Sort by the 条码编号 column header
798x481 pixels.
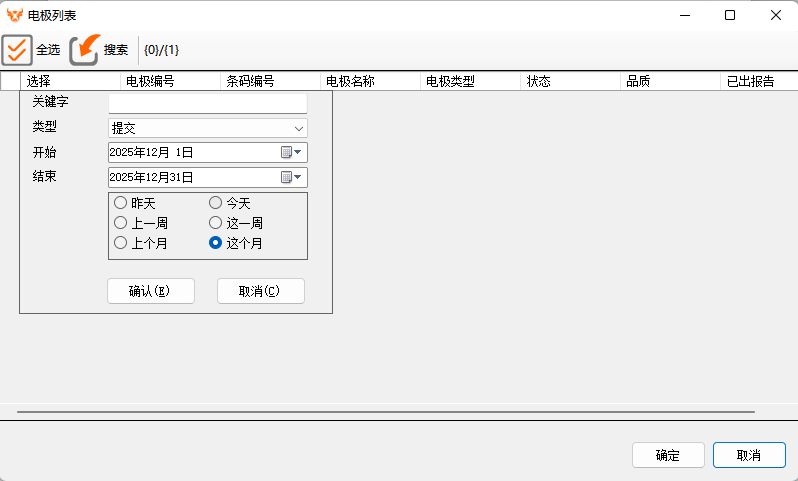click(270, 81)
